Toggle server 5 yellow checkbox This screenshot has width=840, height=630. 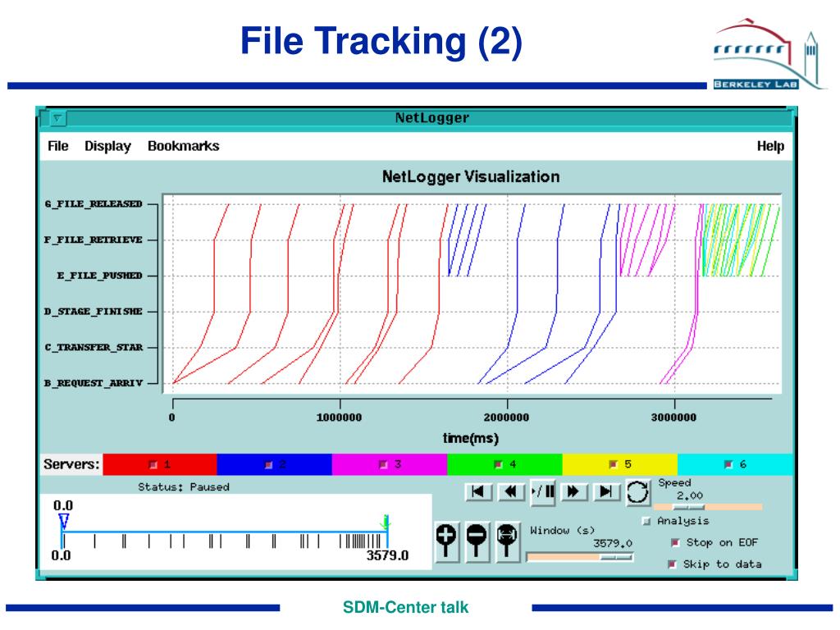[x=614, y=464]
